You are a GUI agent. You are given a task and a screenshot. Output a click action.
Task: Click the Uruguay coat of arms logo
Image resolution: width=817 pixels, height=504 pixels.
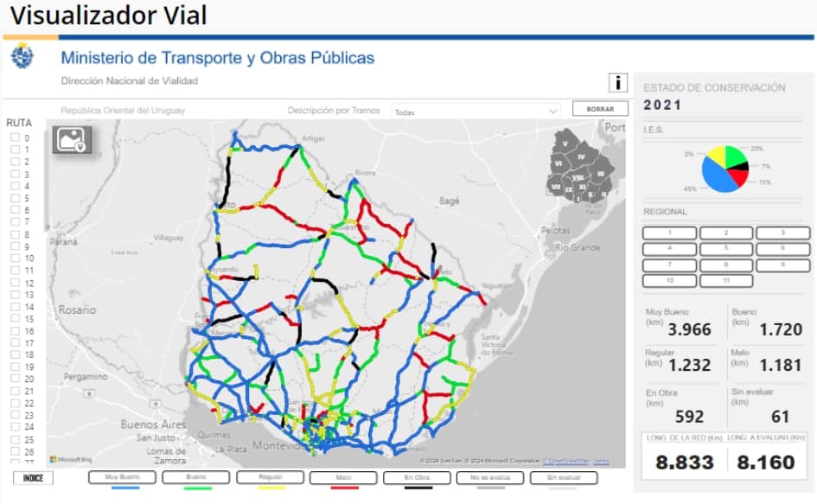[22, 59]
